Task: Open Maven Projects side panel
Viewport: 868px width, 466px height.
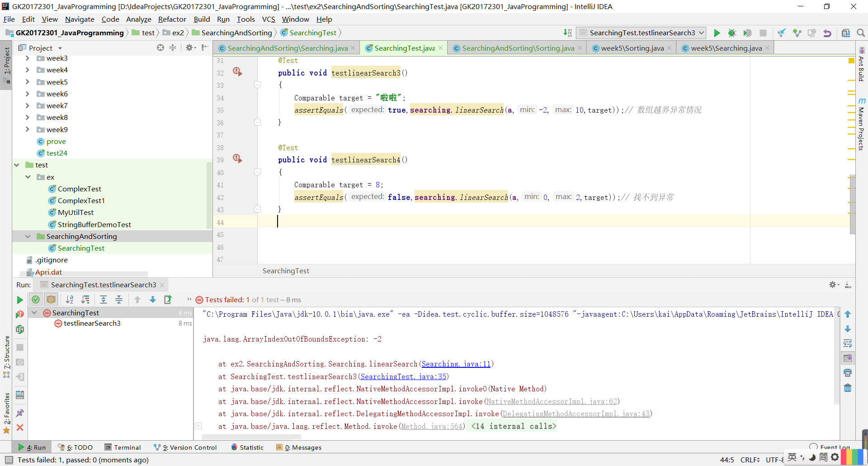Action: pos(862,124)
